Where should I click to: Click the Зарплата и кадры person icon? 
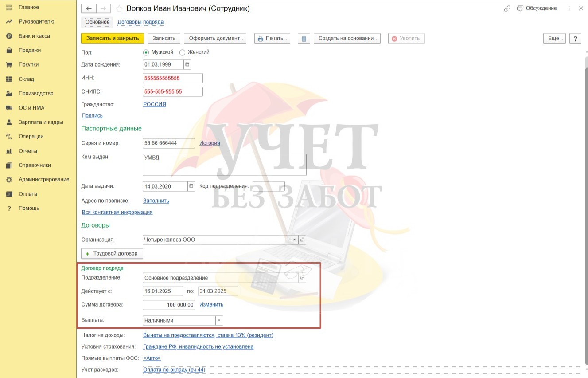(9, 122)
